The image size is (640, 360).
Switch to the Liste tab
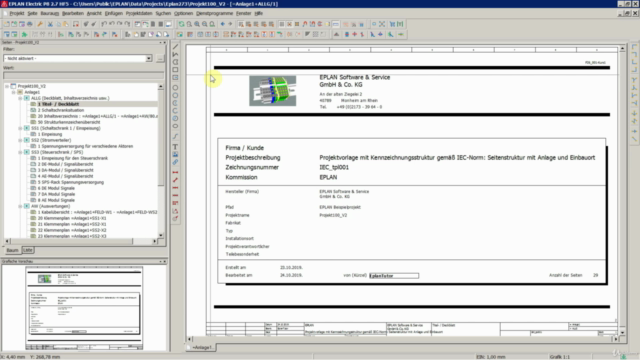(28, 250)
